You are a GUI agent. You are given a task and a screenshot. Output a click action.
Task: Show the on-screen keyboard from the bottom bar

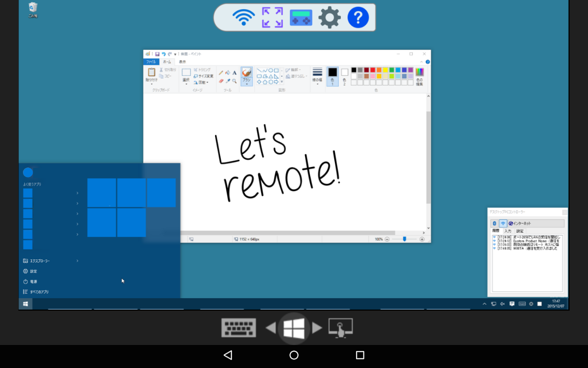(238, 328)
